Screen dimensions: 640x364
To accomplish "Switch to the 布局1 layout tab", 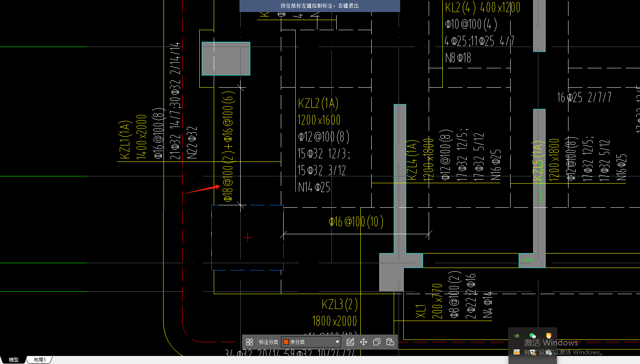I will 40,360.
